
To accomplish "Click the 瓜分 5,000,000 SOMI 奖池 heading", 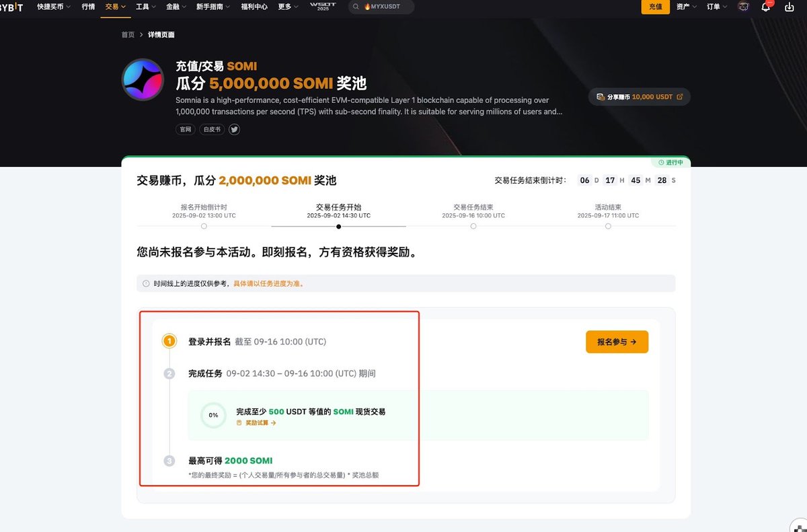I will 271,83.
